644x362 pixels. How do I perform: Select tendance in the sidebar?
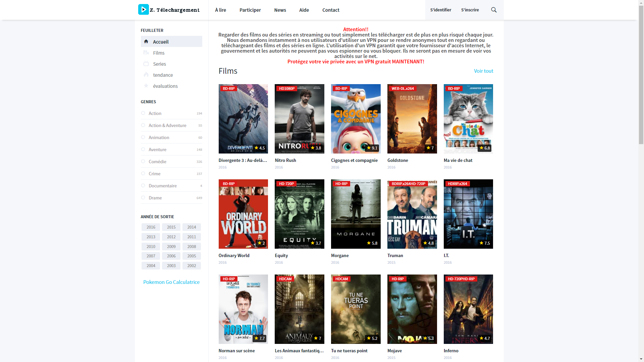tap(171, 75)
